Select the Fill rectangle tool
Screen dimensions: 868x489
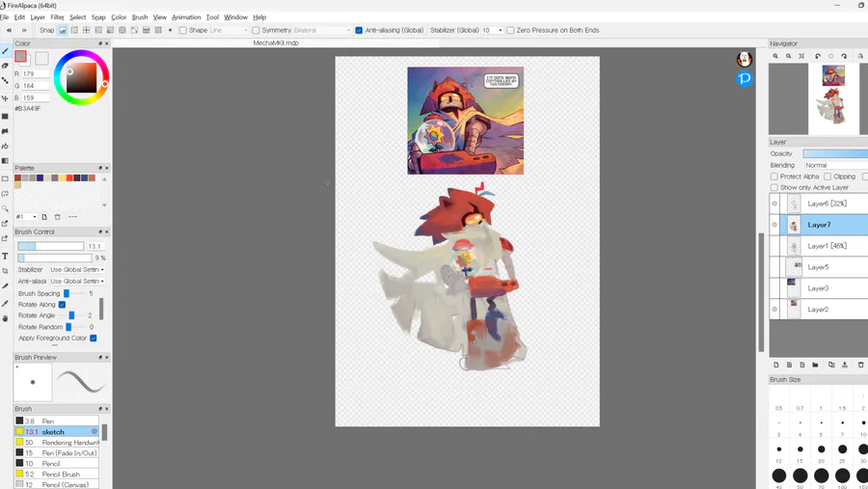[x=5, y=117]
